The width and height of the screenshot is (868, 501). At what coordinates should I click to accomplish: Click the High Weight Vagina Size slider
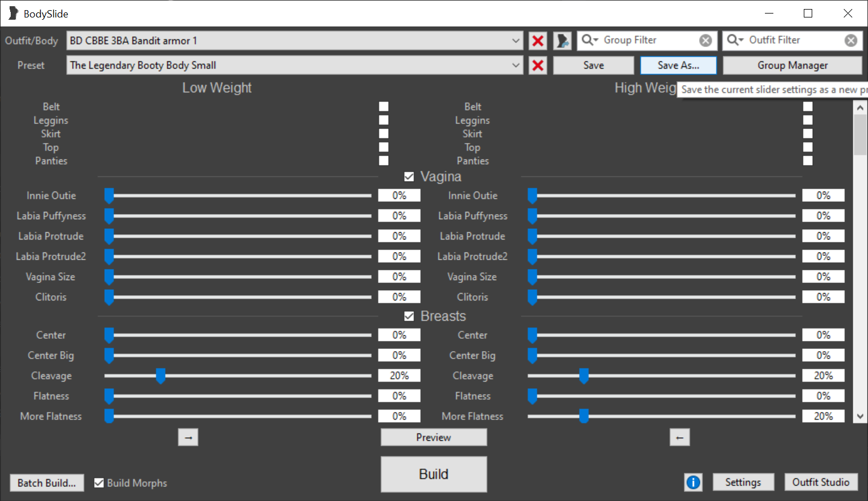click(661, 277)
